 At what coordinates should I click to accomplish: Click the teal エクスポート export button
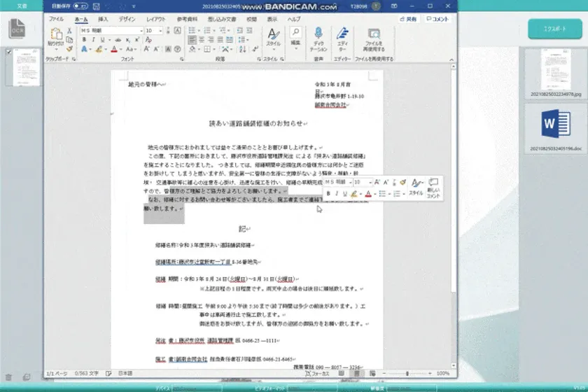[x=554, y=28]
